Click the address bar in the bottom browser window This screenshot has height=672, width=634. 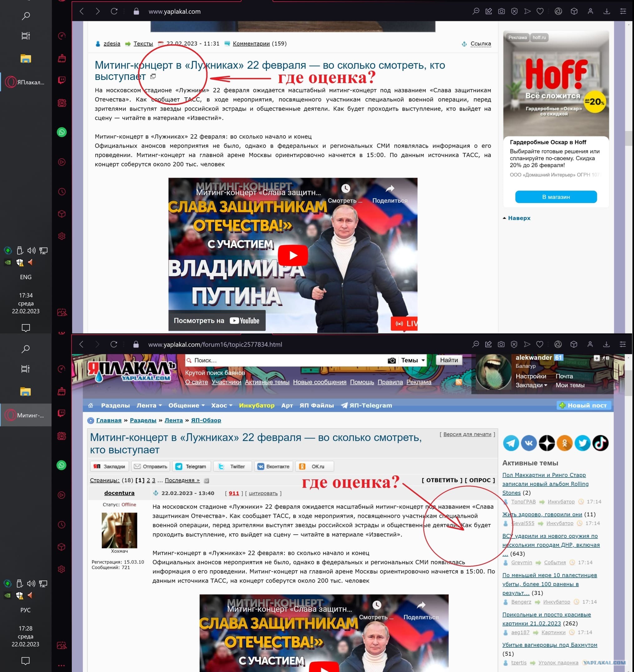tap(215, 344)
